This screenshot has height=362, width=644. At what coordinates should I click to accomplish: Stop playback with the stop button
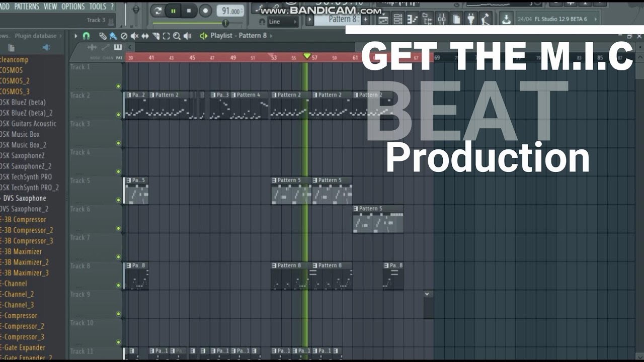189,11
